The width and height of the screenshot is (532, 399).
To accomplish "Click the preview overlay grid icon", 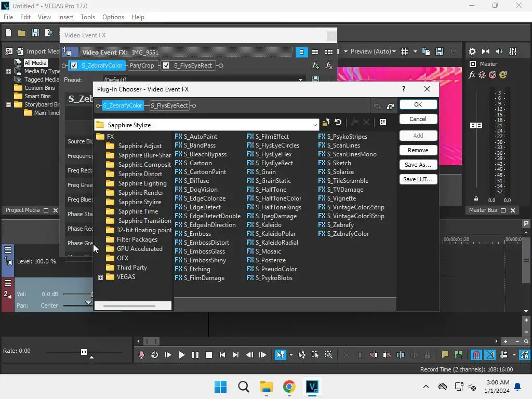I will (404, 51).
